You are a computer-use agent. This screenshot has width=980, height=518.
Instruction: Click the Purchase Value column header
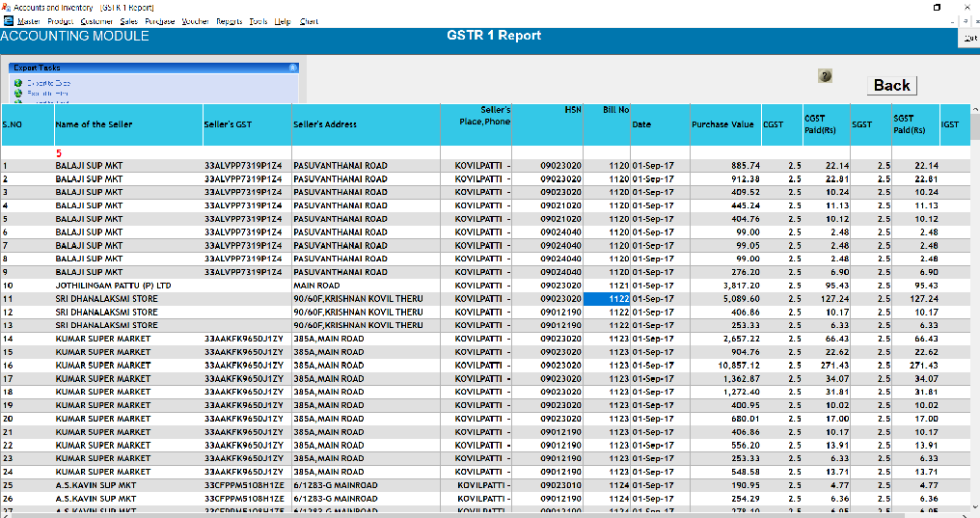pyautogui.click(x=722, y=124)
